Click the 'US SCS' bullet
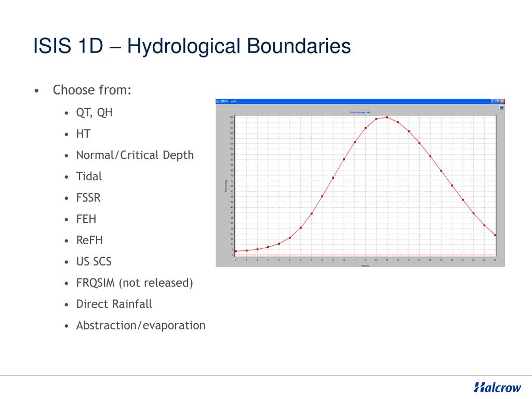This screenshot has width=532, height=399. pyautogui.click(x=94, y=262)
